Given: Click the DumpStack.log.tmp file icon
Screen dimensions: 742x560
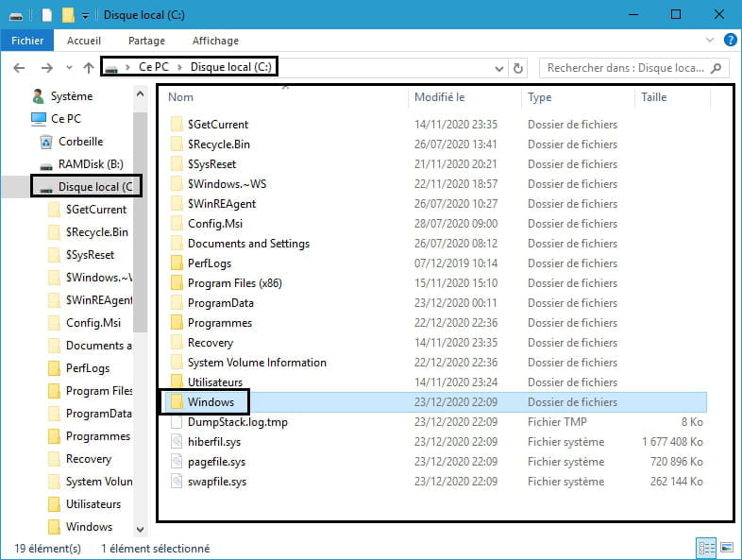Looking at the screenshot, I should click(177, 422).
